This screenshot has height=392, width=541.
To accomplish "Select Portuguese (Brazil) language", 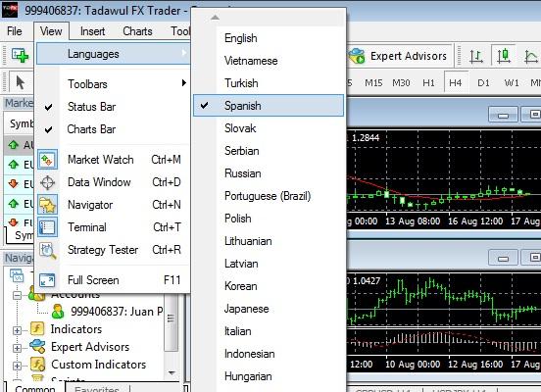I will click(x=269, y=196).
